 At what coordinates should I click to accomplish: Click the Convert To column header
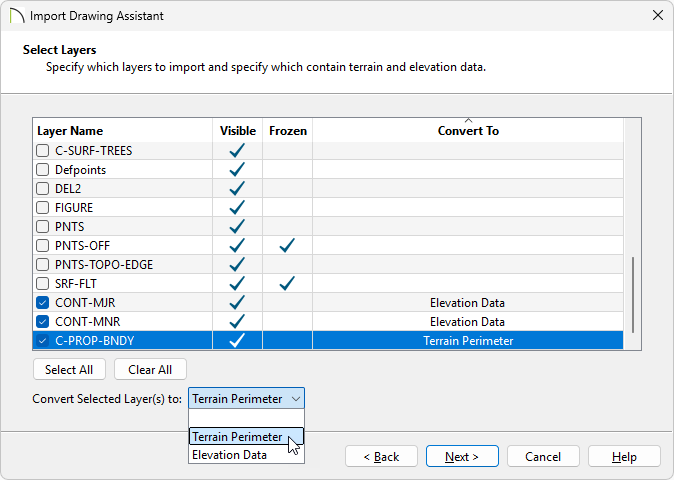(468, 131)
